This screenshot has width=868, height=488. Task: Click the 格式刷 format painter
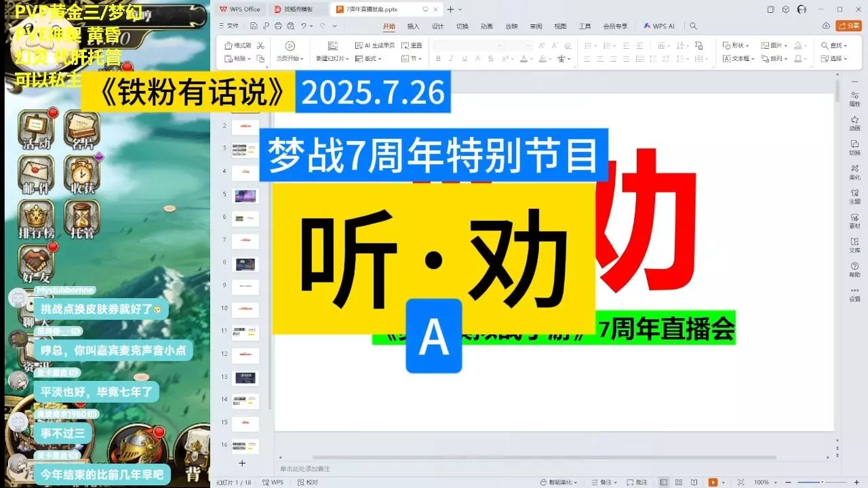[x=237, y=45]
